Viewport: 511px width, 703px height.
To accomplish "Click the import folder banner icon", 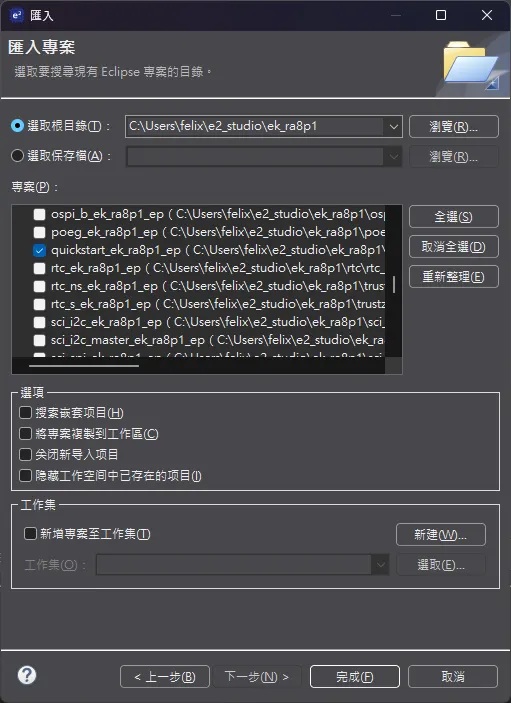I will coord(471,65).
